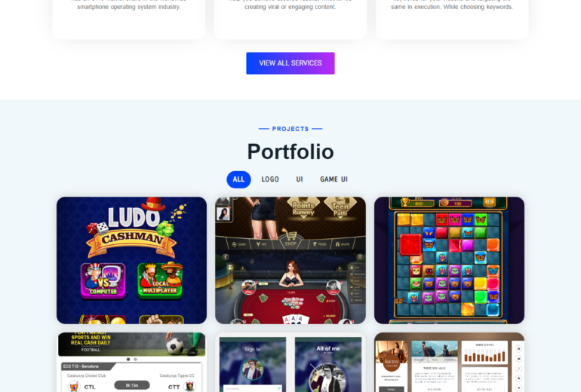
Task: Switch to the LOGO filter tab
Action: [270, 179]
